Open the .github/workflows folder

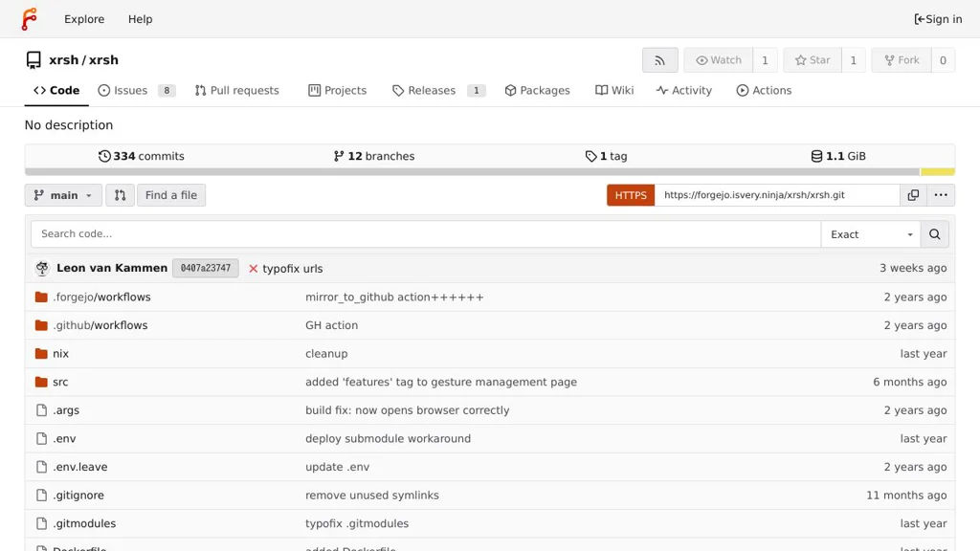(100, 325)
